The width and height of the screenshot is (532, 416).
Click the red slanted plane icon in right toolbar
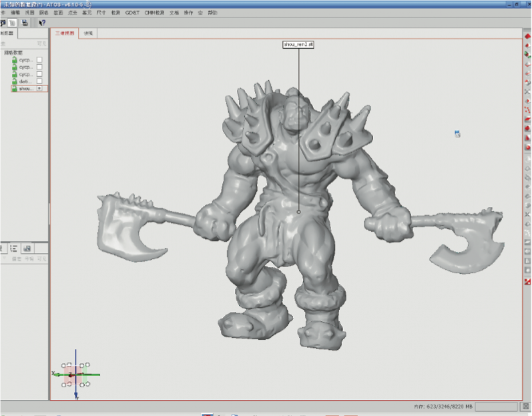[x=527, y=119]
